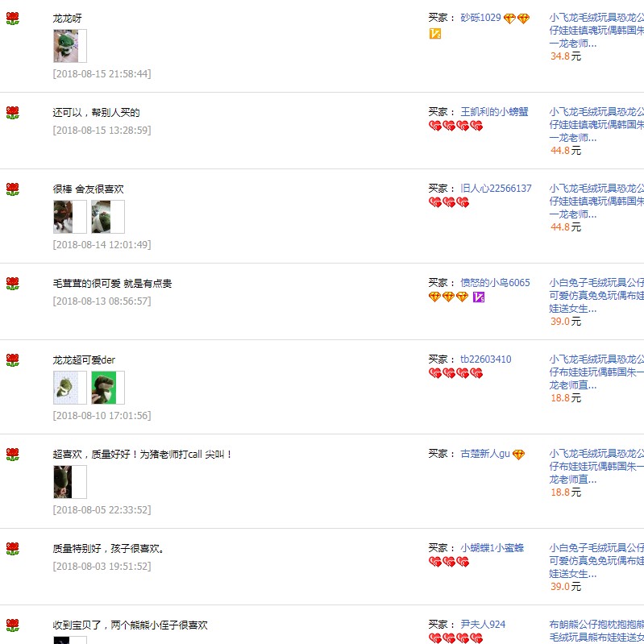Click the red flower icon beside 龙龙呀 review
The height and width of the screenshot is (644, 644).
pos(13,19)
